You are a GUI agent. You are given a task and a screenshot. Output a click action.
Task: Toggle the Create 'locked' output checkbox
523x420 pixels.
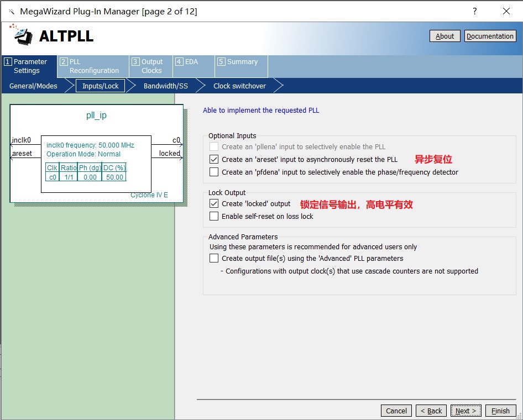click(x=214, y=204)
